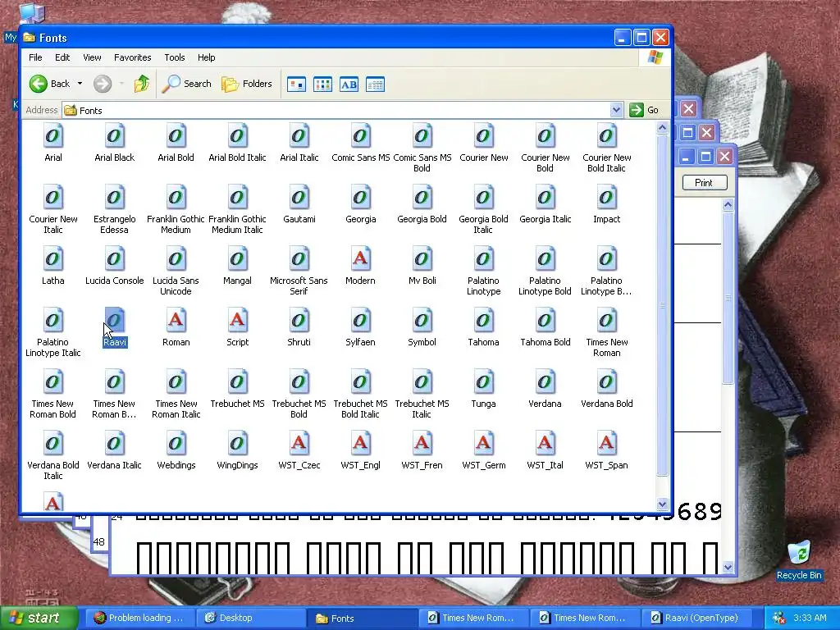Select the Verdana font icon

(545, 382)
